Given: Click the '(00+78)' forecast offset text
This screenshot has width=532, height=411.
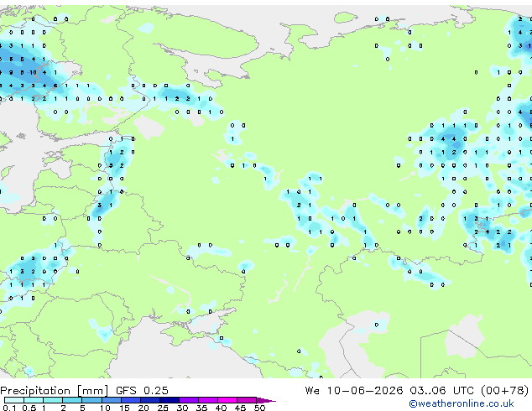Looking at the screenshot, I should (504, 391).
